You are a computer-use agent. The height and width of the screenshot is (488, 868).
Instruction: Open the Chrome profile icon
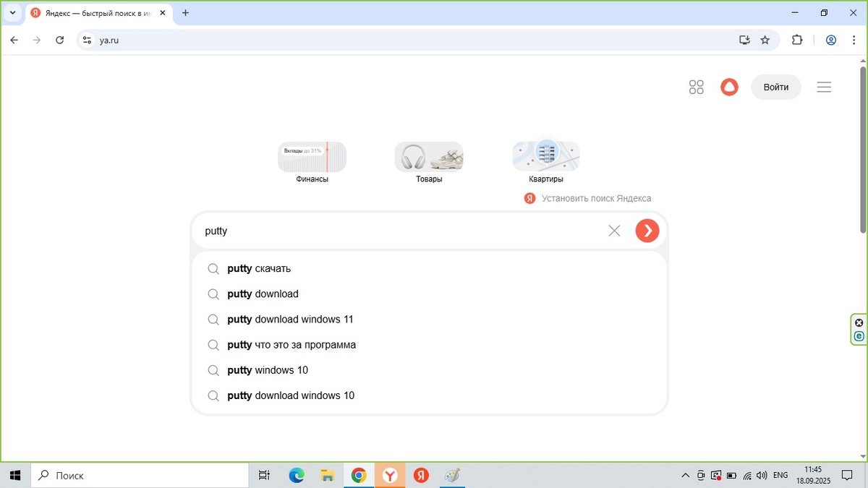pyautogui.click(x=831, y=40)
